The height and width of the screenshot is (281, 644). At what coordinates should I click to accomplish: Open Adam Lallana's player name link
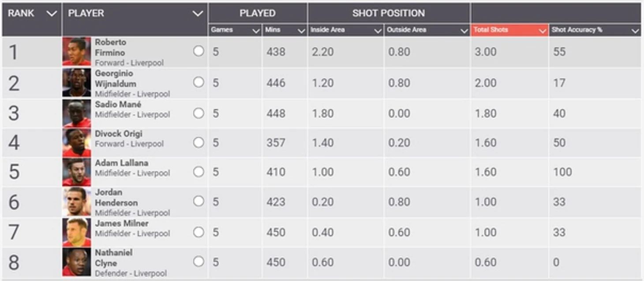121,163
